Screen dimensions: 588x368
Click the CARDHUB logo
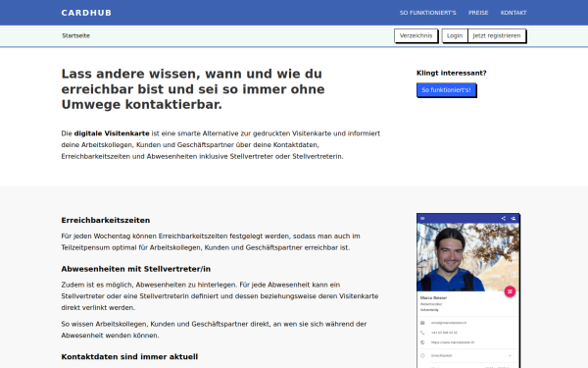pyautogui.click(x=86, y=13)
